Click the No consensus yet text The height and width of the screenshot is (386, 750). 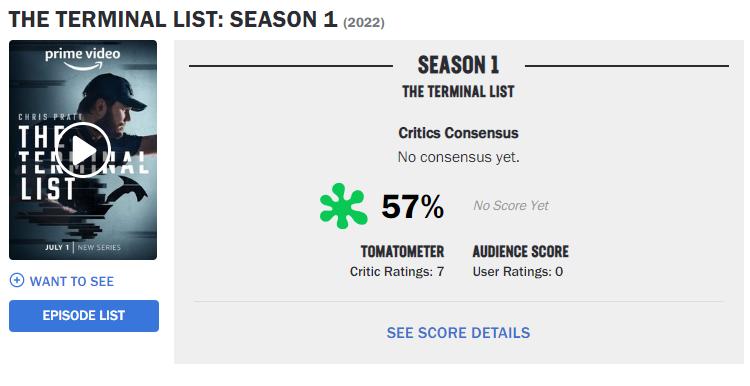458,157
